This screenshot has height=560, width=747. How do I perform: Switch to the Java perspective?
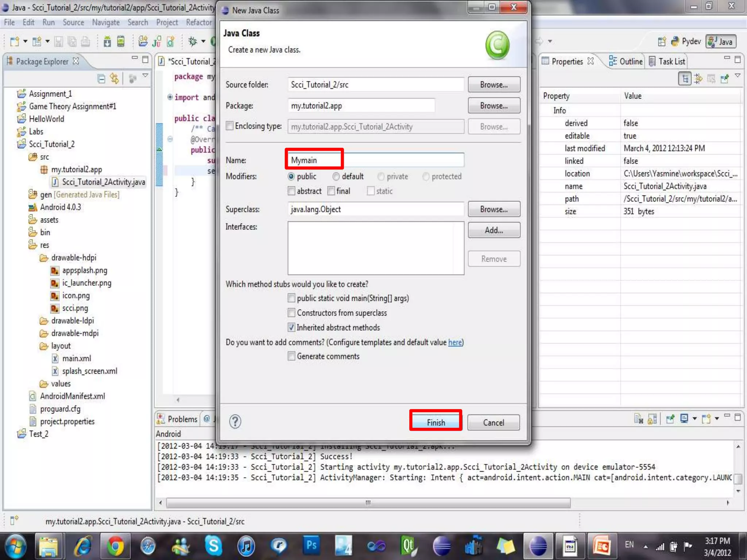coord(721,42)
